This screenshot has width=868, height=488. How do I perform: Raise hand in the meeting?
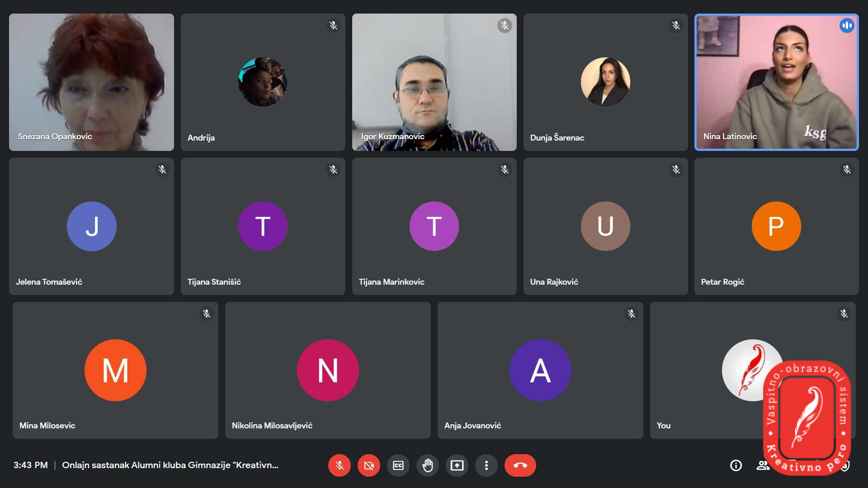(428, 465)
